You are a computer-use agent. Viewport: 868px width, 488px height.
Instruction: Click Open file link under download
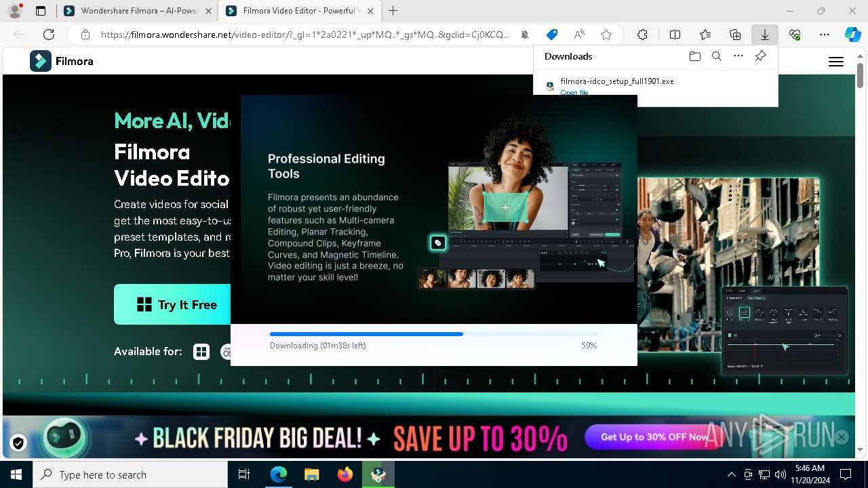point(574,92)
